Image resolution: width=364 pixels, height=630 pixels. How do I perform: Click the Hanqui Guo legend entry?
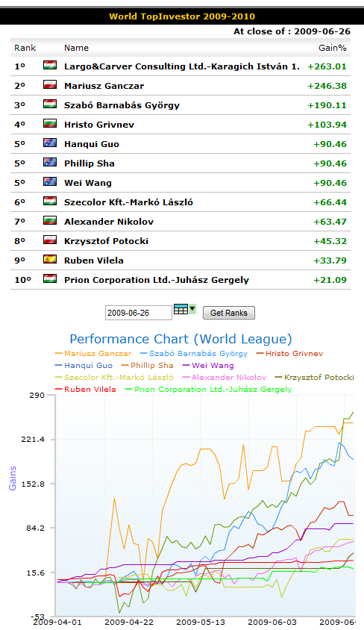click(84, 366)
